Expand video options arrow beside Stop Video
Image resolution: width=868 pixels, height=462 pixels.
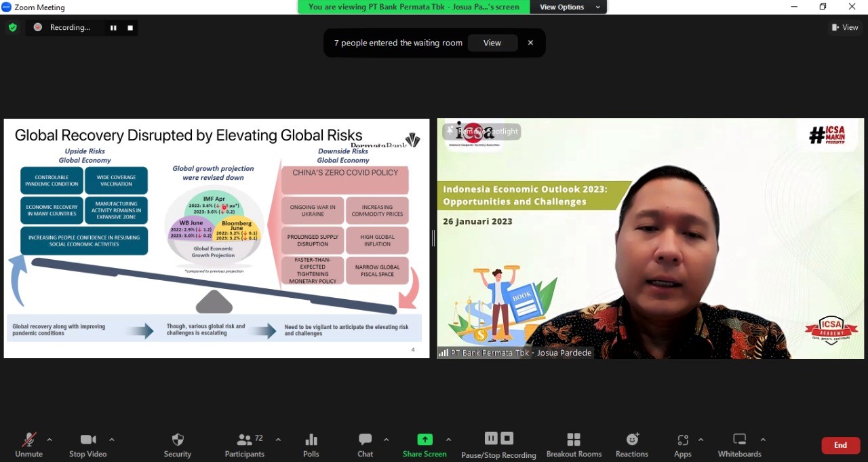(x=112, y=440)
